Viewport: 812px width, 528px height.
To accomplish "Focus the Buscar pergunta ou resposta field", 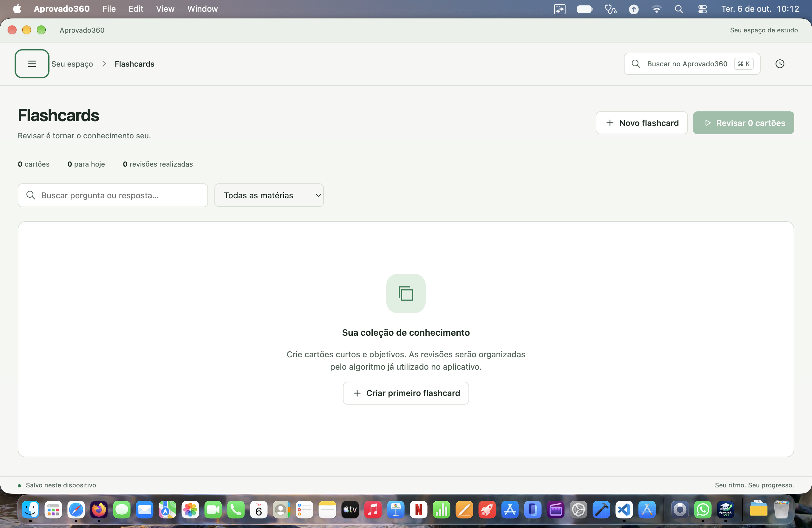I will [113, 195].
